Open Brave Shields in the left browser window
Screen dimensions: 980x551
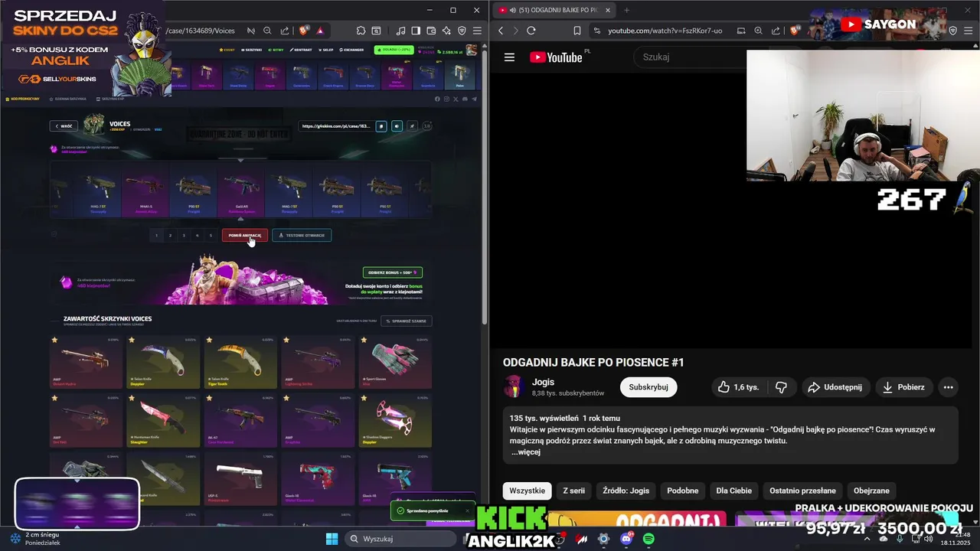(x=304, y=31)
